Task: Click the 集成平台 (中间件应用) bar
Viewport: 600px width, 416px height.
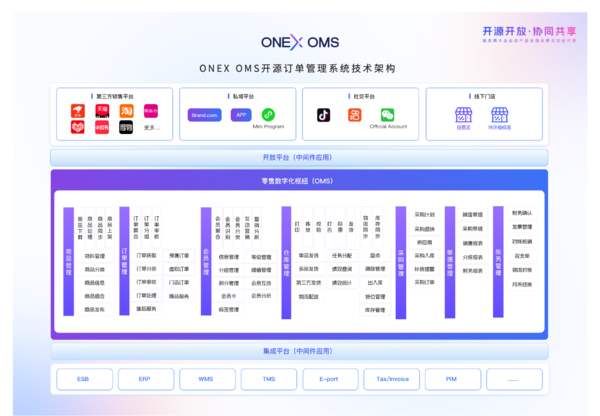Action: (299, 351)
